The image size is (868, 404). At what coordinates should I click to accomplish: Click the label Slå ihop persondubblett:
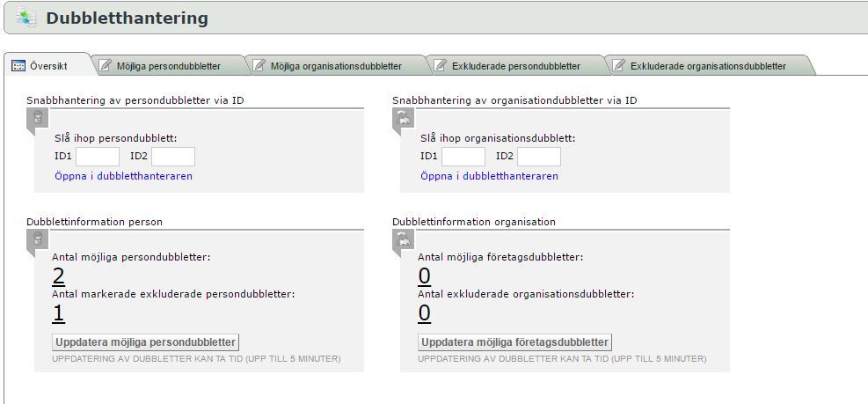tap(116, 138)
